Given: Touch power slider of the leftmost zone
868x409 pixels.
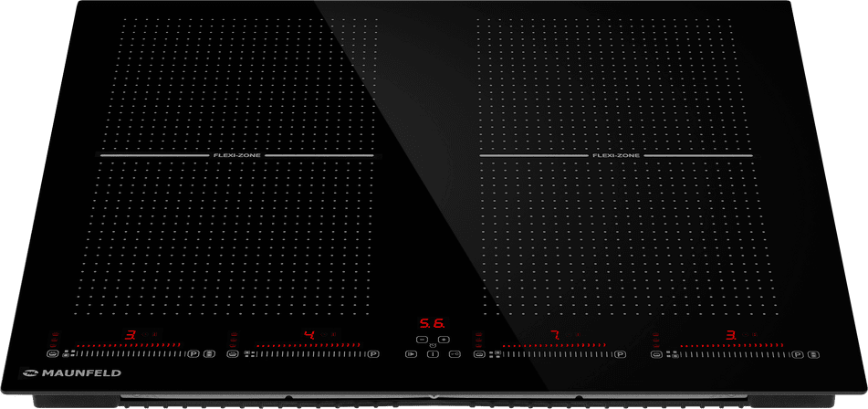Looking at the screenshot, I should pyautogui.click(x=128, y=353).
